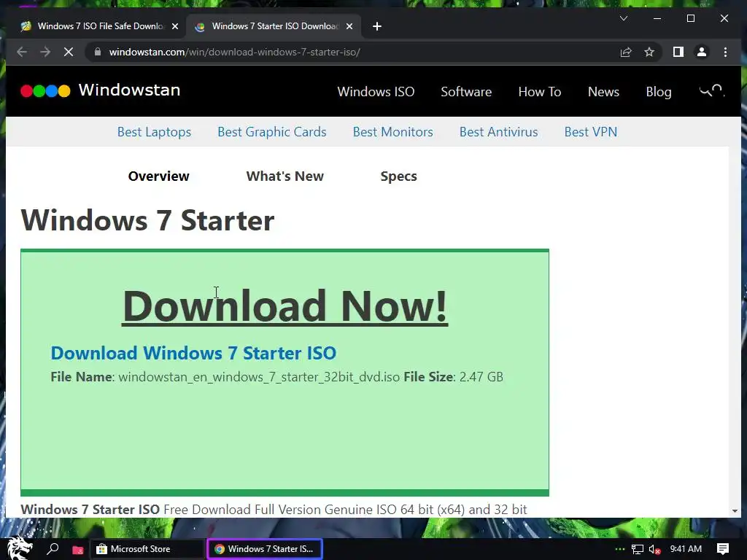
Task: Open Best Antivirus link
Action: pyautogui.click(x=498, y=132)
